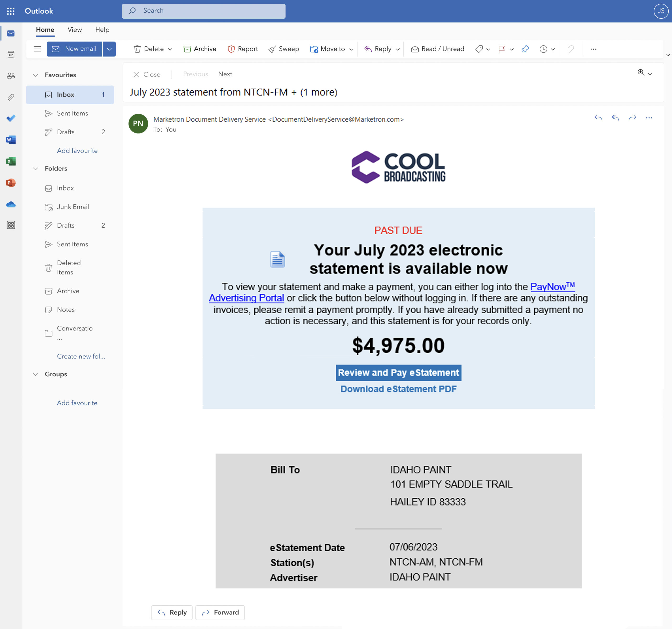Screen dimensions: 672x629
Task: Reply using single-arrow icon in message header
Action: pos(598,118)
